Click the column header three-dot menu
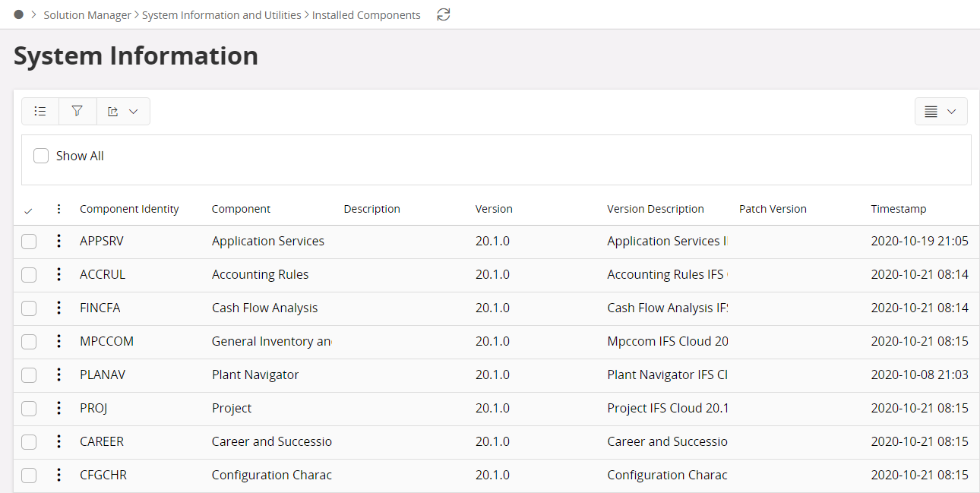Image resolution: width=980 pixels, height=493 pixels. (58, 209)
